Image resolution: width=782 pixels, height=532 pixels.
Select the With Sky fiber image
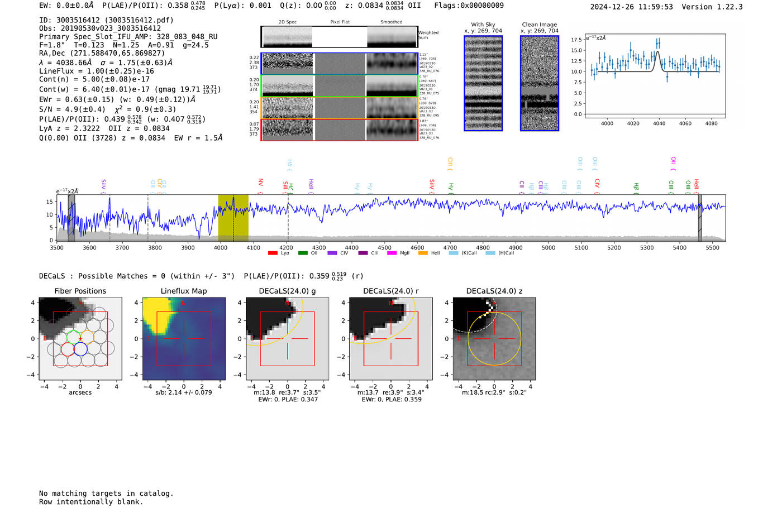coord(483,83)
